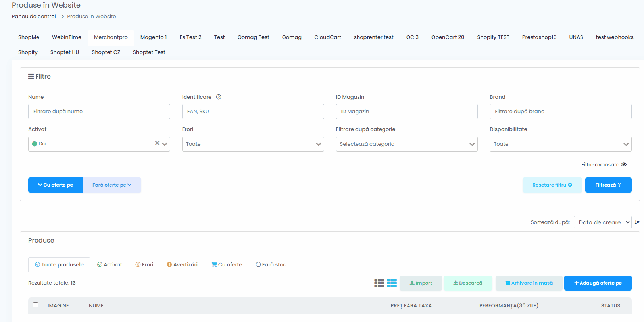Click the breadcrumb chevron separator
Viewport: 644px width, 322px height.
point(62,16)
